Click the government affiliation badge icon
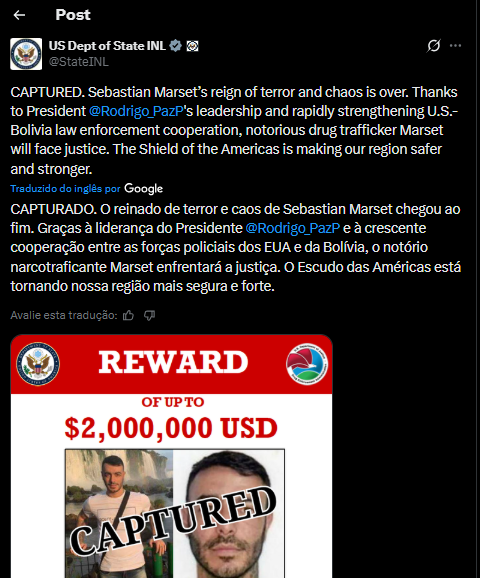The width and height of the screenshot is (480, 578). point(192,46)
